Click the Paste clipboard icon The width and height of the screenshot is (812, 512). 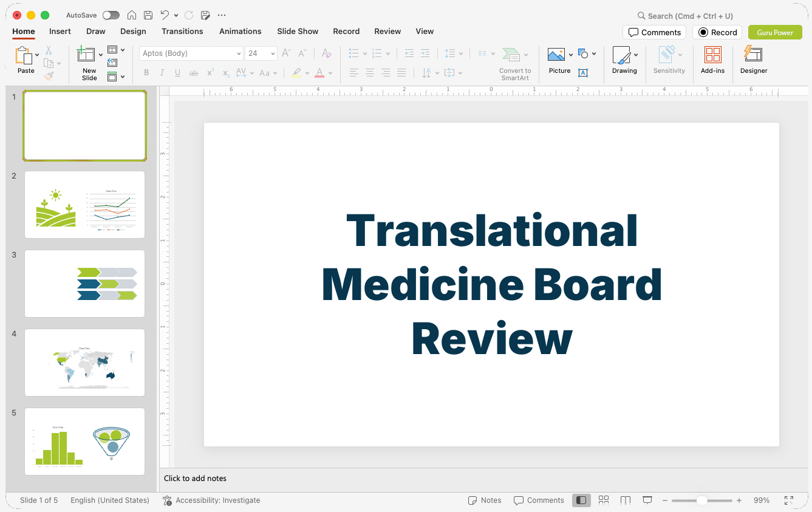(24, 56)
